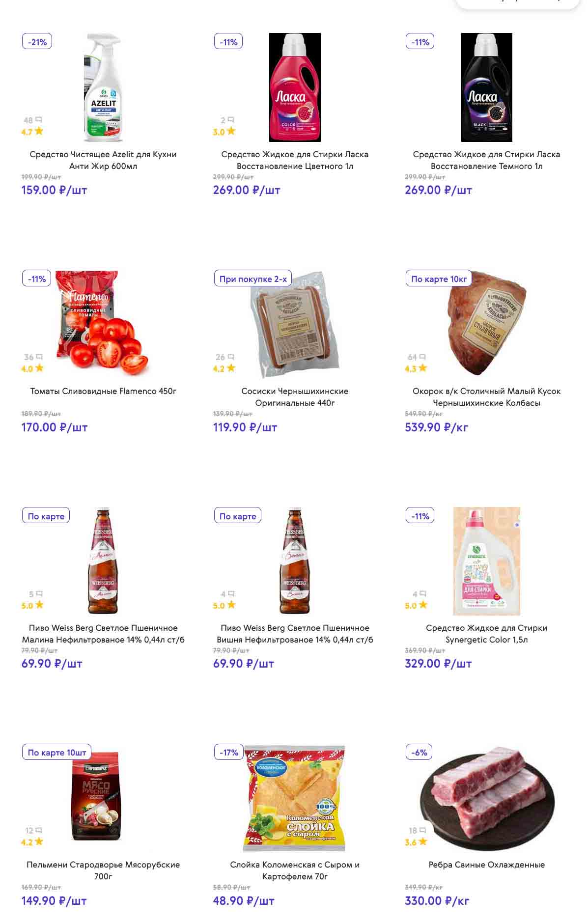The height and width of the screenshot is (924, 587).
Task: Click the Synergetic laundry detergent image
Action: (x=486, y=561)
